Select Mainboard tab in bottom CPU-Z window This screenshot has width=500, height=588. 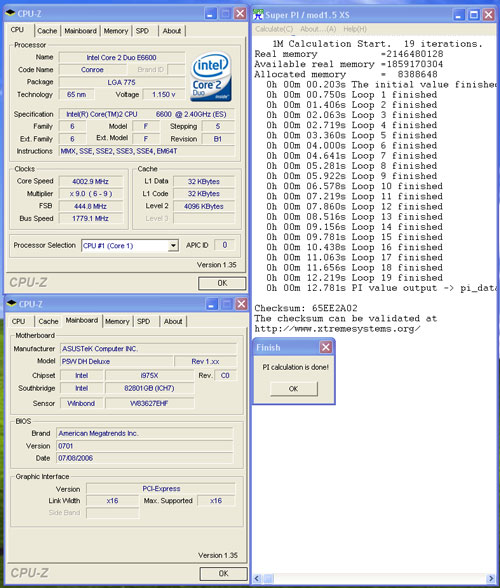tap(82, 320)
